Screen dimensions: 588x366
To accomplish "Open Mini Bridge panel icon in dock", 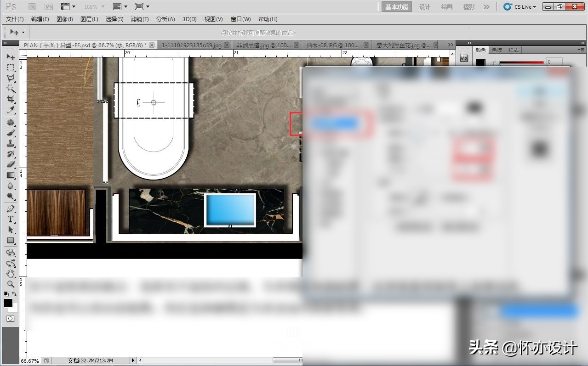I will coord(464,58).
